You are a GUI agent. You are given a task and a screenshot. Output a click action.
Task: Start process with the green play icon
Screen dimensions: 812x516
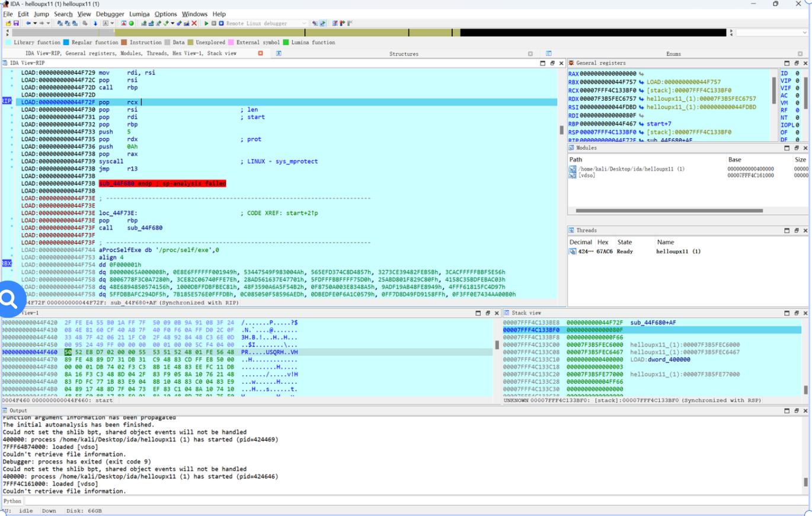(206, 23)
